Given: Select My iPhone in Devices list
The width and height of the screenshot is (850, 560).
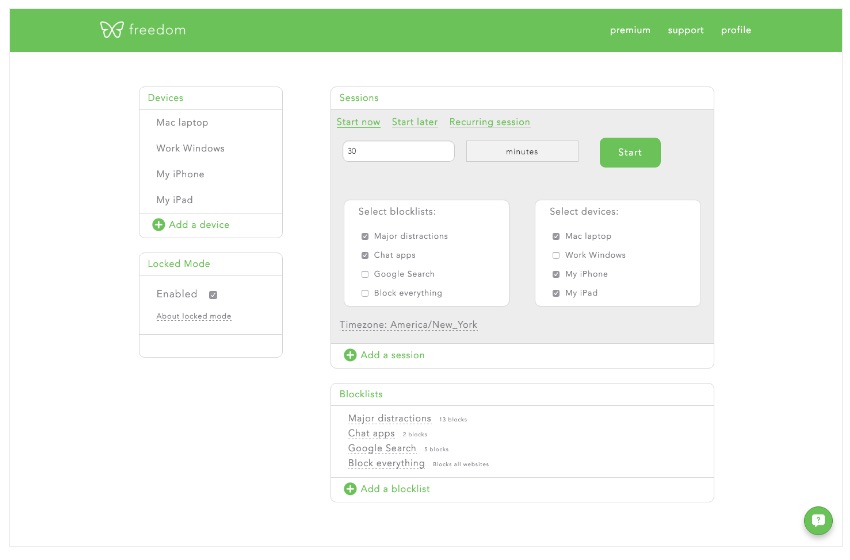Looking at the screenshot, I should click(x=180, y=174).
